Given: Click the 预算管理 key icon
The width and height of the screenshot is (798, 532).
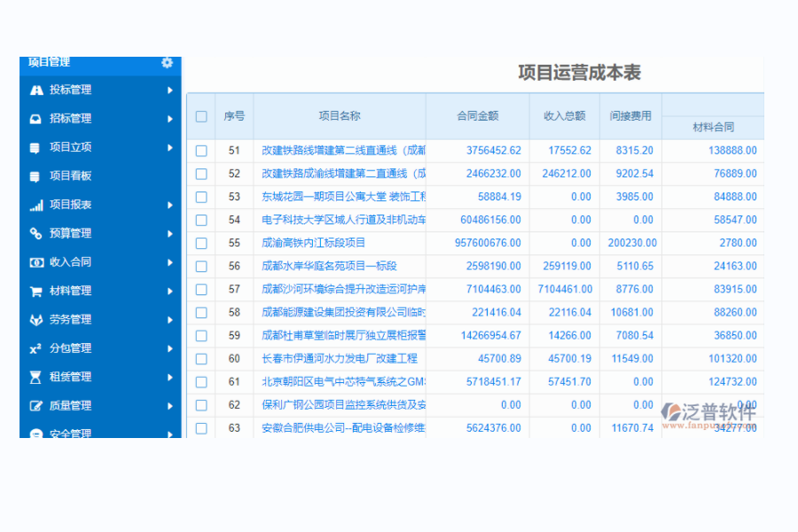Looking at the screenshot, I should 35,233.
